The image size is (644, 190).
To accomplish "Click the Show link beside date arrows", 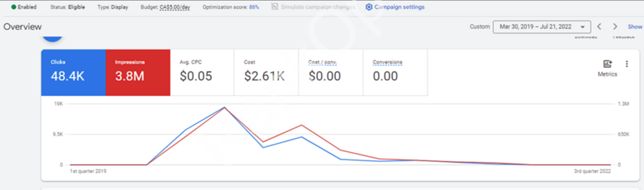I will click(635, 27).
